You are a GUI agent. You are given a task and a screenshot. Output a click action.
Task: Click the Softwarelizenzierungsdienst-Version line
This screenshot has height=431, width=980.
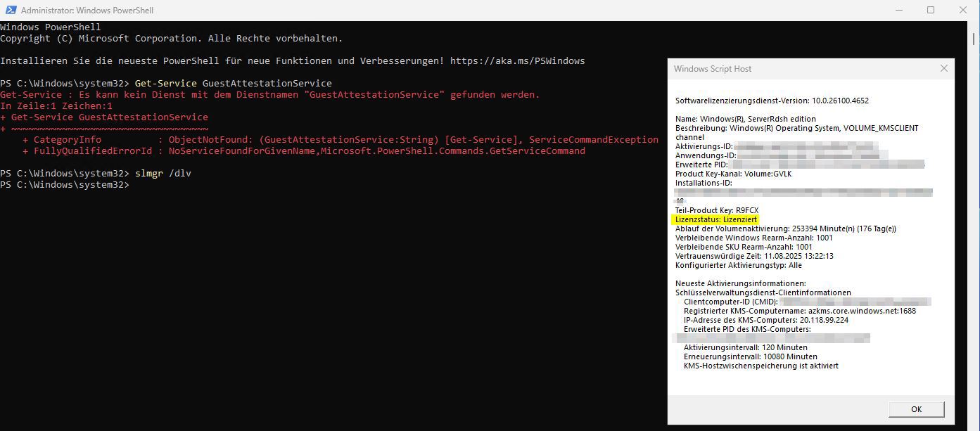point(774,100)
